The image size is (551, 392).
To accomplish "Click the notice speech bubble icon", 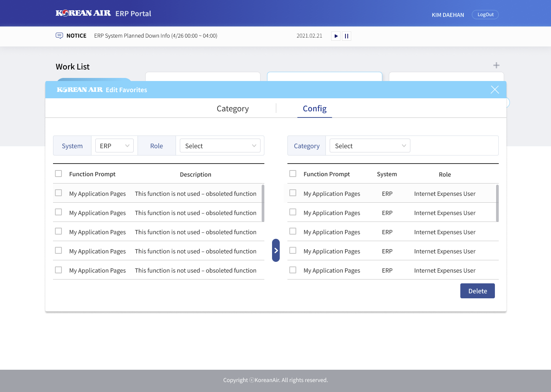I will tap(59, 36).
